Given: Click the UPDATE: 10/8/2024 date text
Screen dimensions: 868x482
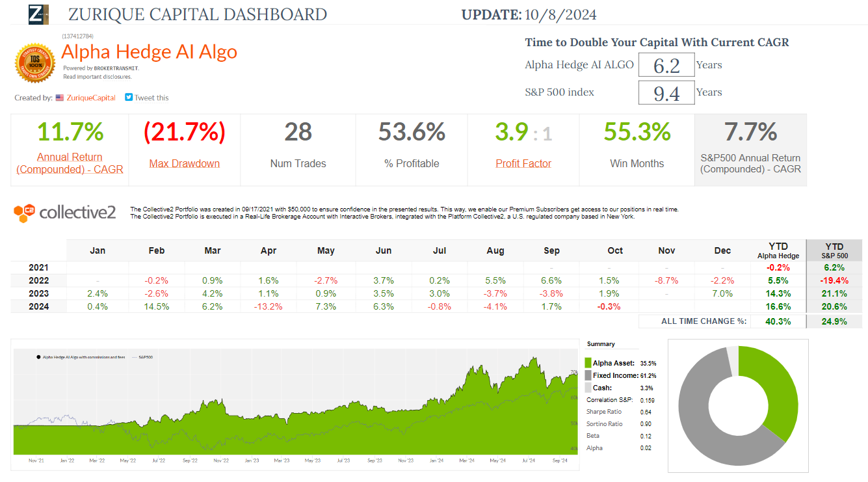Looking at the screenshot, I should 529,14.
